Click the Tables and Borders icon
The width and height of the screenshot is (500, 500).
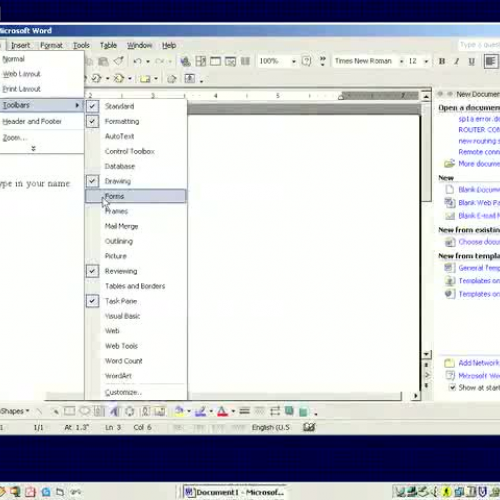pyautogui.click(x=201, y=61)
